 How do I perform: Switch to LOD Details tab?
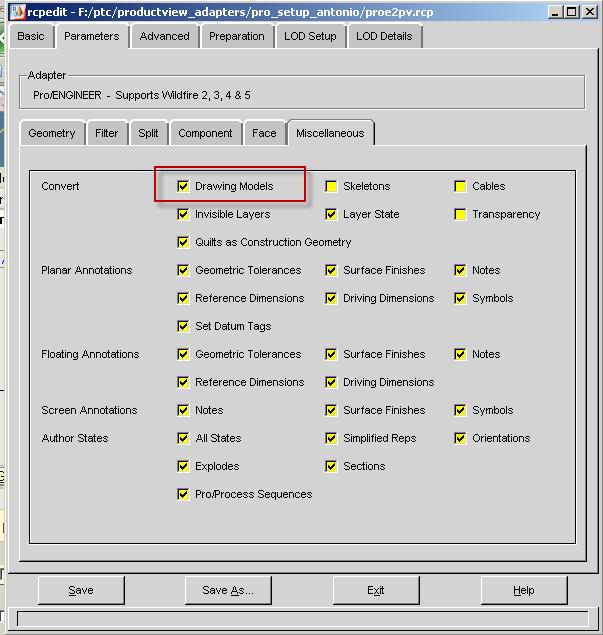point(384,36)
